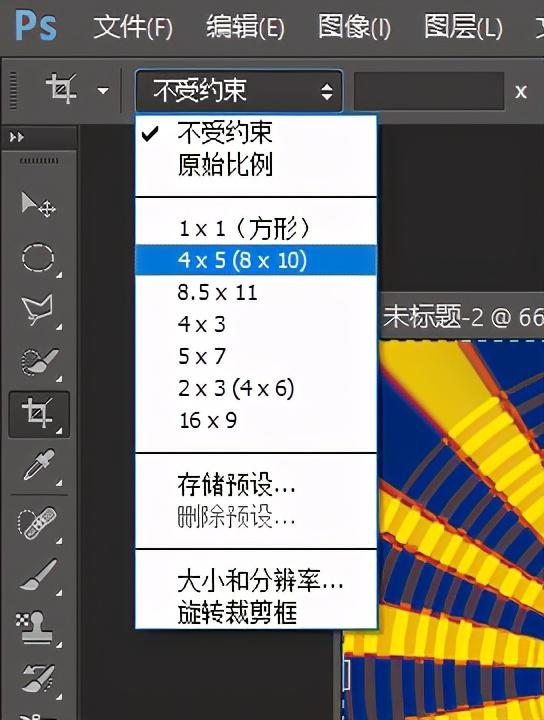
Task: Select the Brush tool
Action: click(x=39, y=575)
